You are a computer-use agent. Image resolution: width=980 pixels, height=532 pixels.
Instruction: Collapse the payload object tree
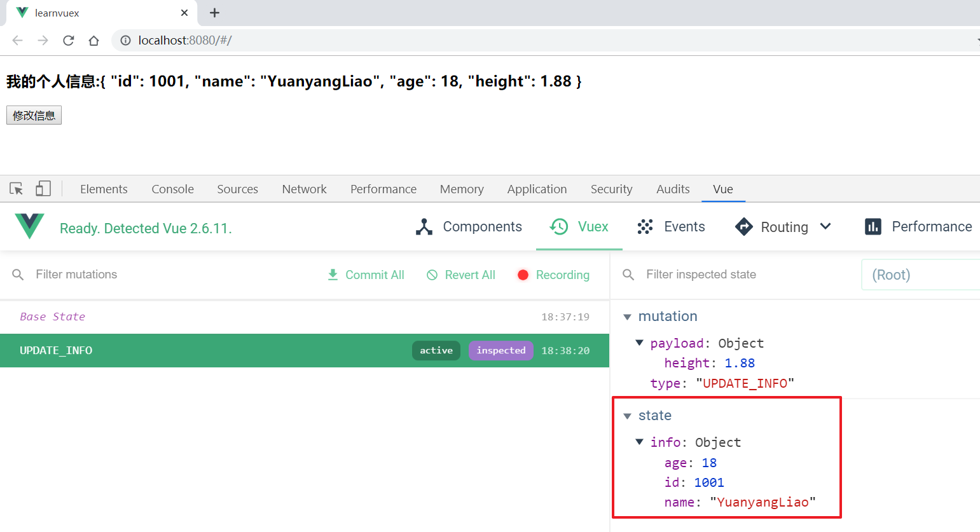(x=640, y=343)
